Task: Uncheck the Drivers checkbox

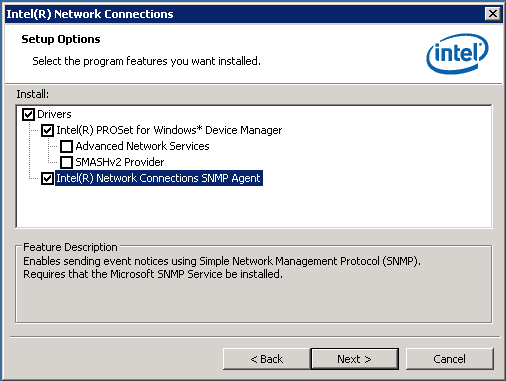Action: pos(28,114)
